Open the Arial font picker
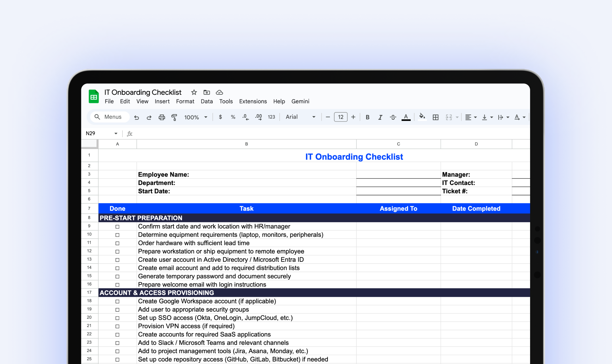Image resolution: width=612 pixels, height=364 pixels. click(x=300, y=117)
